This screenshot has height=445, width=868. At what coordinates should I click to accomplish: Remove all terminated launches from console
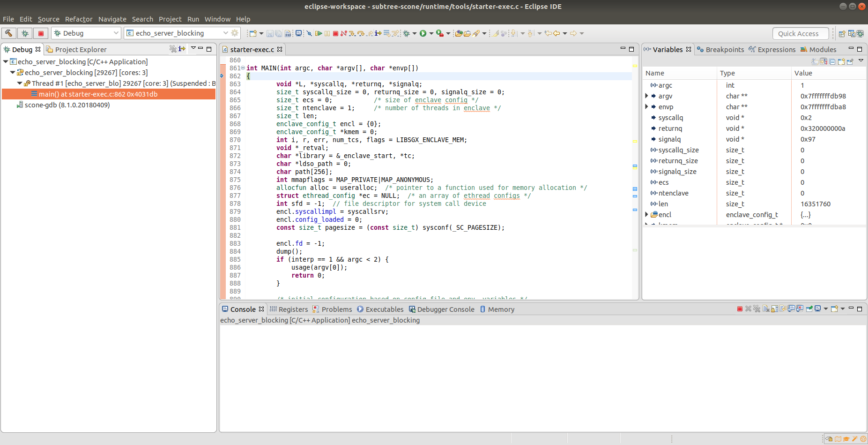tap(756, 309)
